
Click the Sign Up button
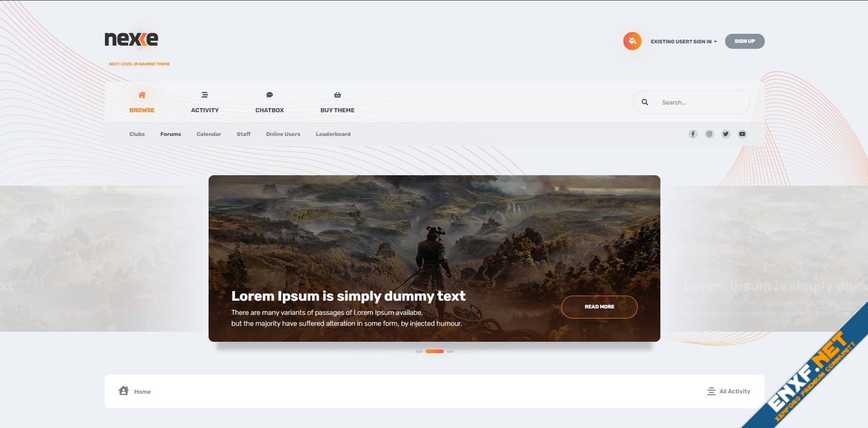[745, 41]
